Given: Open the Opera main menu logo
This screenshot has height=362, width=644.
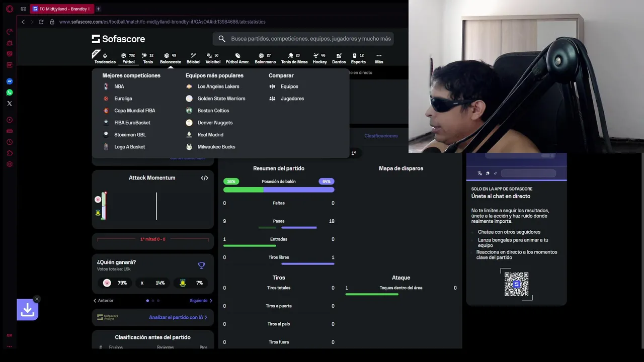Looking at the screenshot, I should pos(10,9).
